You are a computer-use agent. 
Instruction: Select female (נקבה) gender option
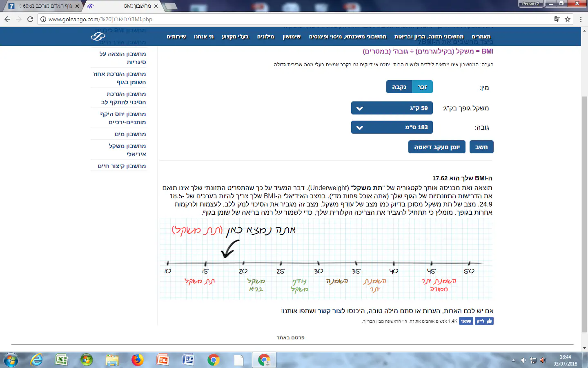399,87
